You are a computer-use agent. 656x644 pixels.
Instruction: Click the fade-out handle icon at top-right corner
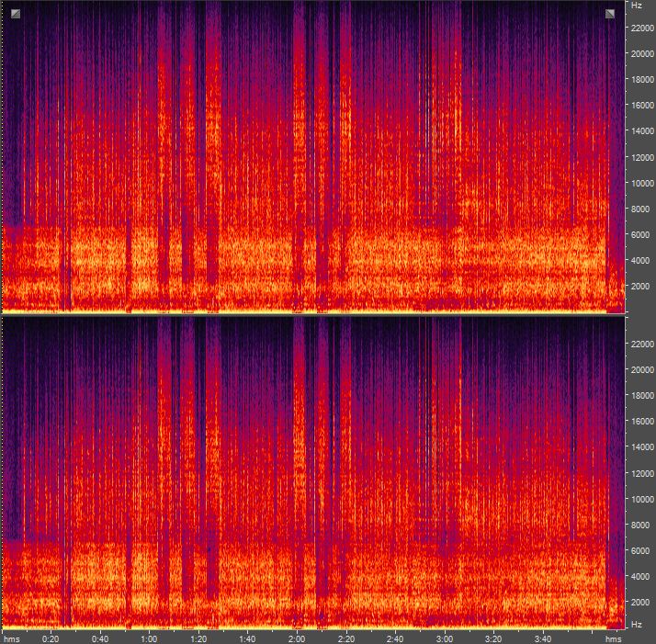coord(610,14)
